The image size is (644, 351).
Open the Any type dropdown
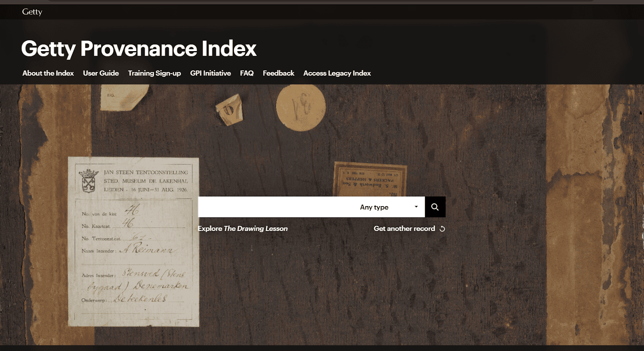tap(389, 207)
